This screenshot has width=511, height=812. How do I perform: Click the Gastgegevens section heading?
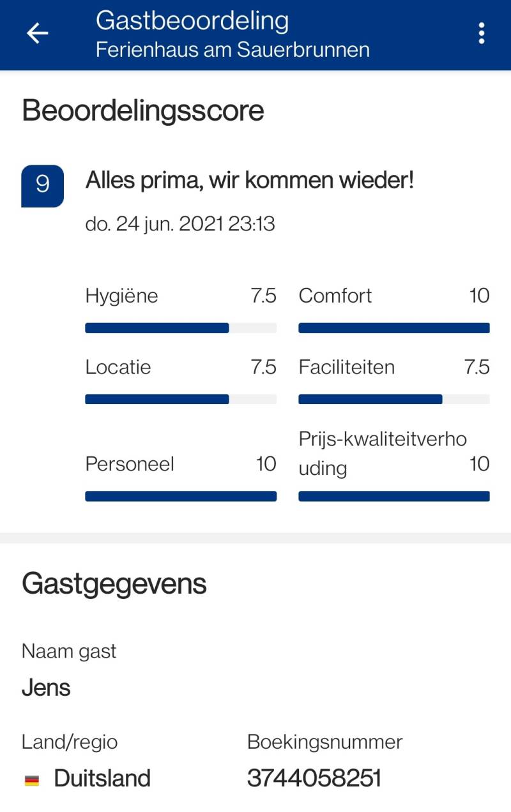114,583
